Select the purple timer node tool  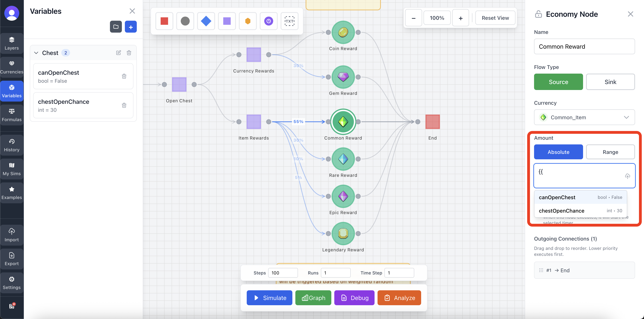pos(269,21)
